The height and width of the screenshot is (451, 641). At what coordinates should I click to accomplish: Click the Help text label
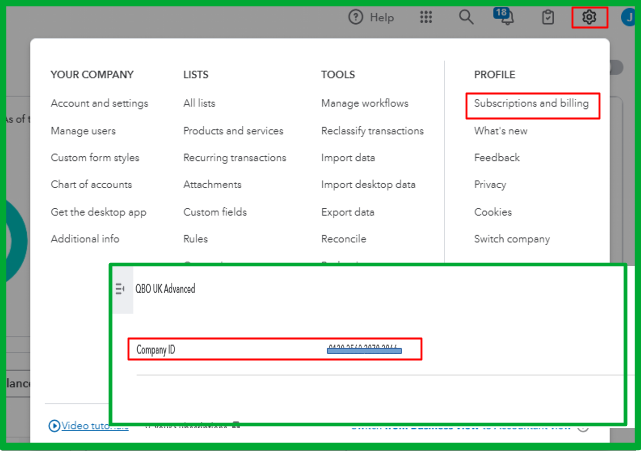(x=382, y=18)
